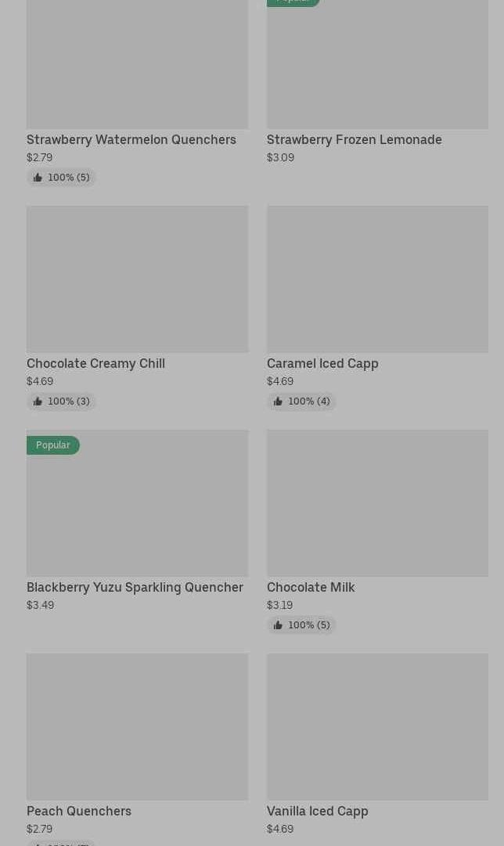Open the Chocolate Milk product image
The image size is (504, 846).
point(377,502)
